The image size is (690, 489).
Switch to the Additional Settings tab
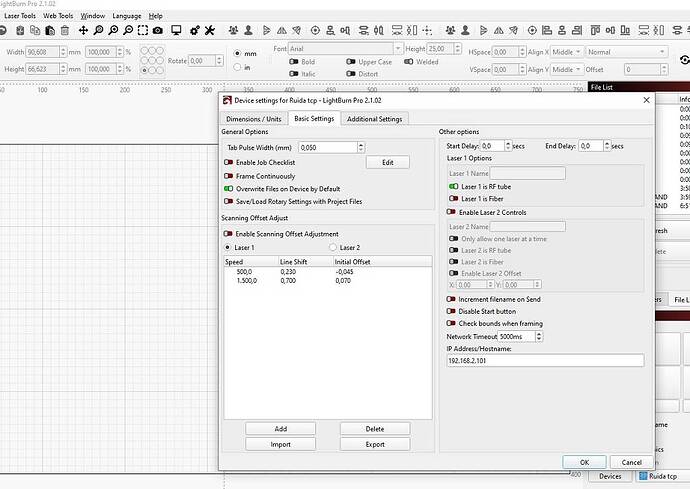(374, 119)
